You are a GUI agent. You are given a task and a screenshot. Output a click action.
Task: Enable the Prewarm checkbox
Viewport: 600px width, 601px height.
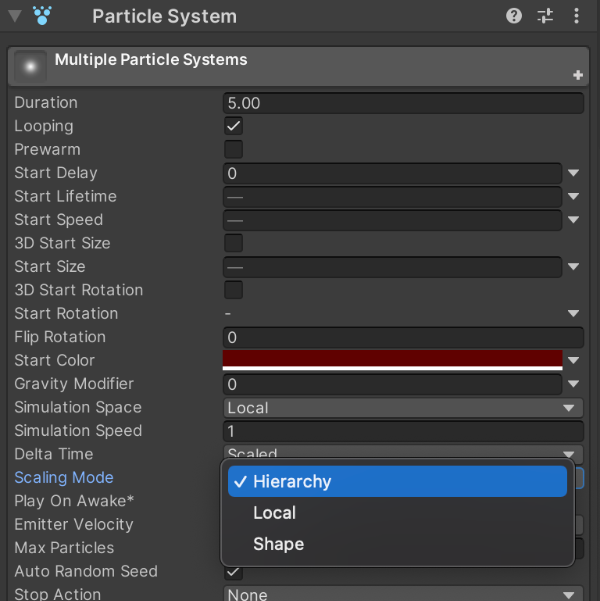pos(233,149)
